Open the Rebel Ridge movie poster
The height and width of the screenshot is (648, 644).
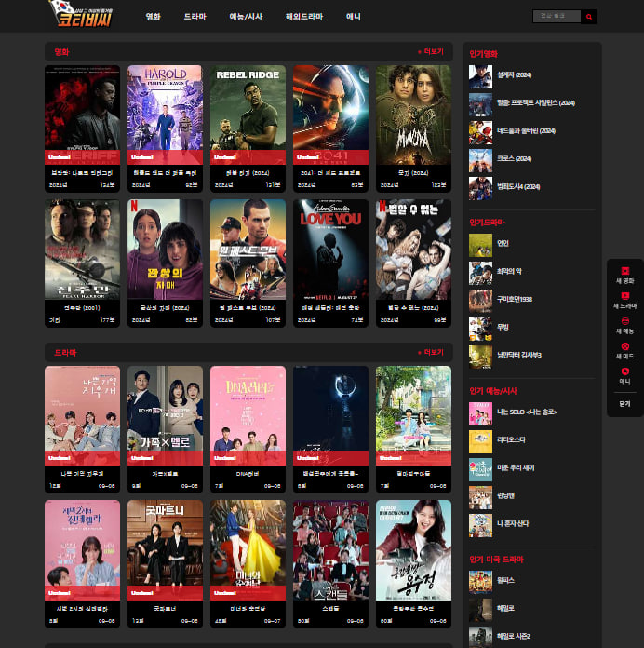pyautogui.click(x=248, y=115)
